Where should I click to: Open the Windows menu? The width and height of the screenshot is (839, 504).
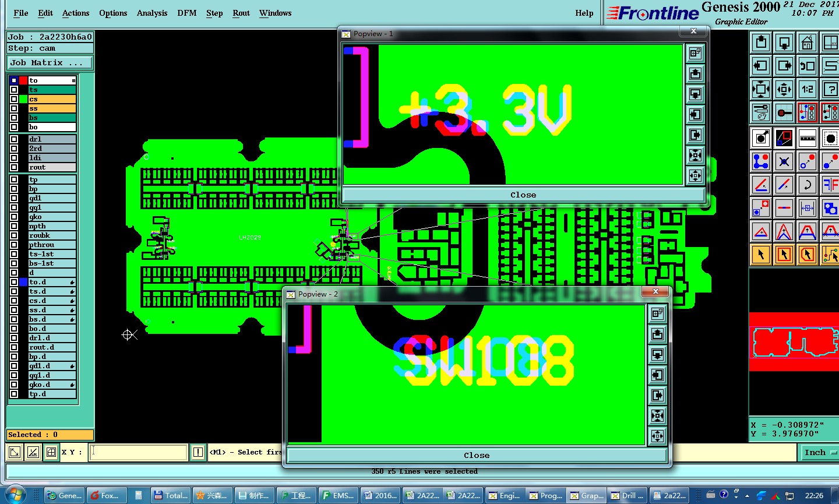(275, 13)
